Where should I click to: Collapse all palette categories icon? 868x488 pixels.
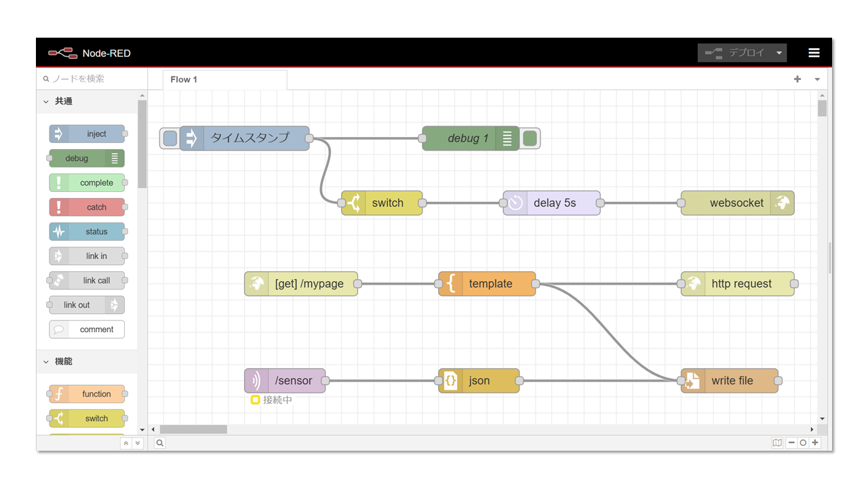click(125, 443)
